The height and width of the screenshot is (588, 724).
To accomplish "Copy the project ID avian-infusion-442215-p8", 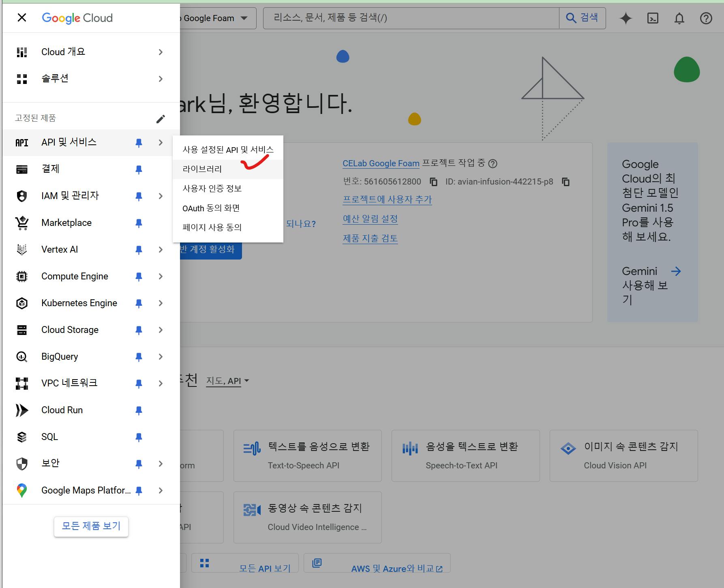I will (566, 182).
